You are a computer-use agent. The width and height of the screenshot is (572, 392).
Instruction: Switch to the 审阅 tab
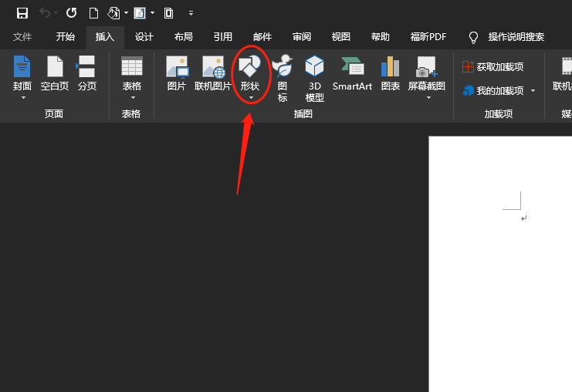(302, 37)
